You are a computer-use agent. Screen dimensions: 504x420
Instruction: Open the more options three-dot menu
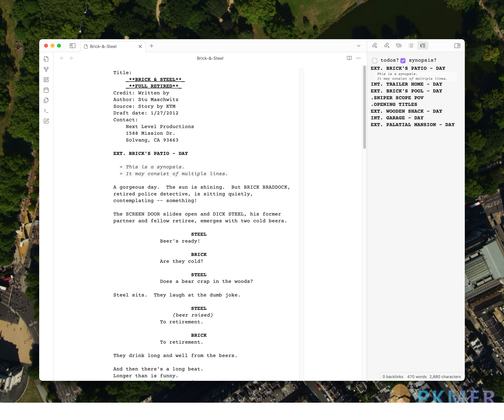coord(358,58)
